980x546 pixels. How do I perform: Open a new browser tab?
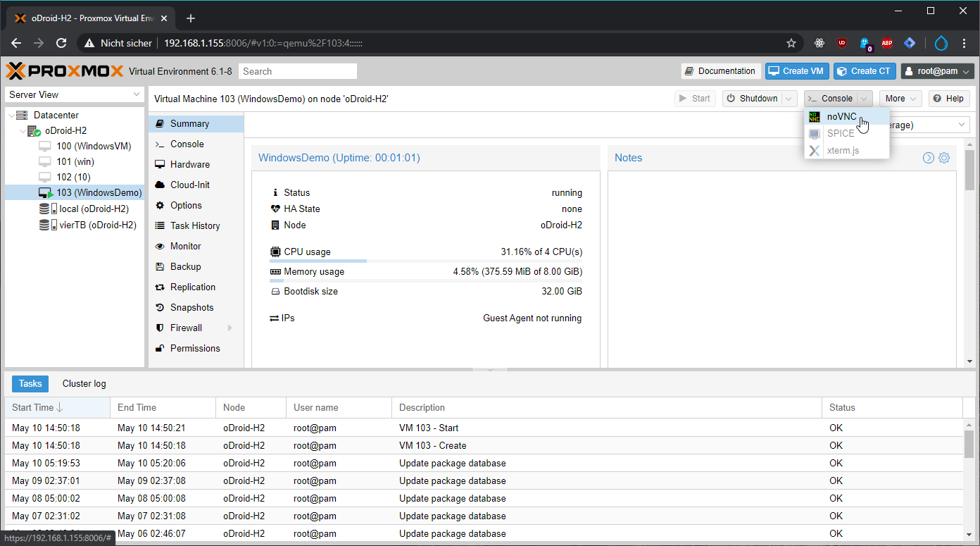190,18
